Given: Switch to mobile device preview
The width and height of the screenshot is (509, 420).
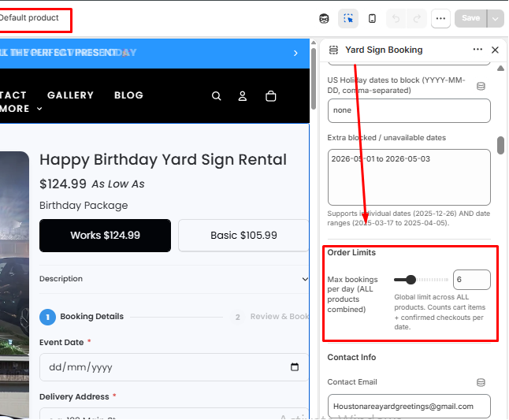Looking at the screenshot, I should (373, 18).
